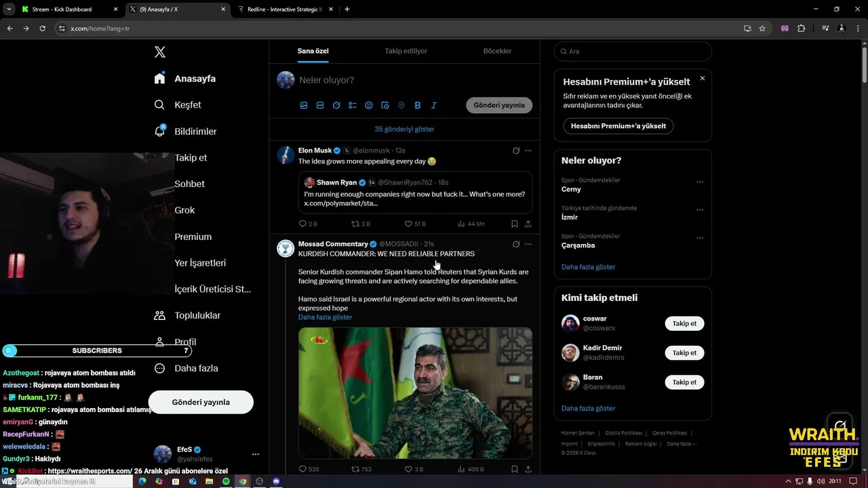Add a GIF to the post composer
The height and width of the screenshot is (488, 868).
320,105
